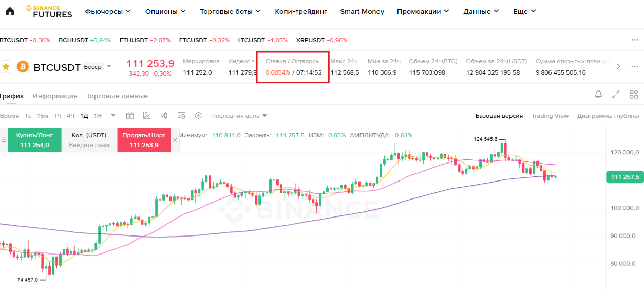Select the 1Ч timeframe
This screenshot has height=290, width=644.
(x=58, y=116)
